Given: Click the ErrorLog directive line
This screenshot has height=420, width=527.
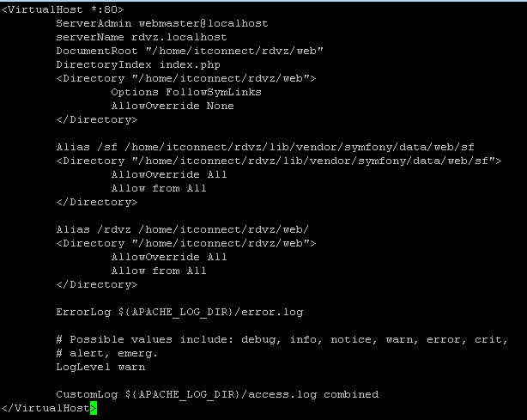Looking at the screenshot, I should coord(179,312).
